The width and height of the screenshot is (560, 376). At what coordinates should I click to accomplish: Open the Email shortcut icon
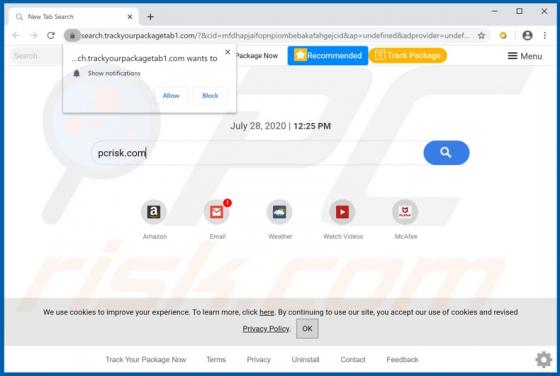click(216, 212)
